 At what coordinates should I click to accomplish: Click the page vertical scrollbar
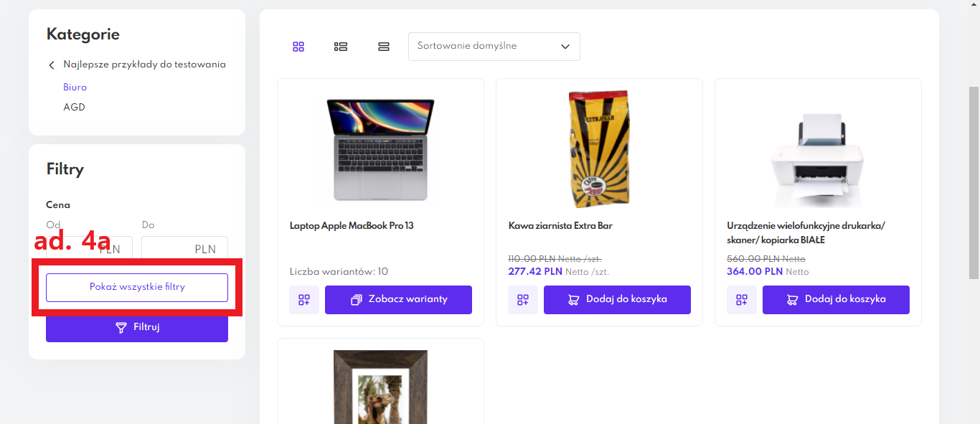coord(974,179)
